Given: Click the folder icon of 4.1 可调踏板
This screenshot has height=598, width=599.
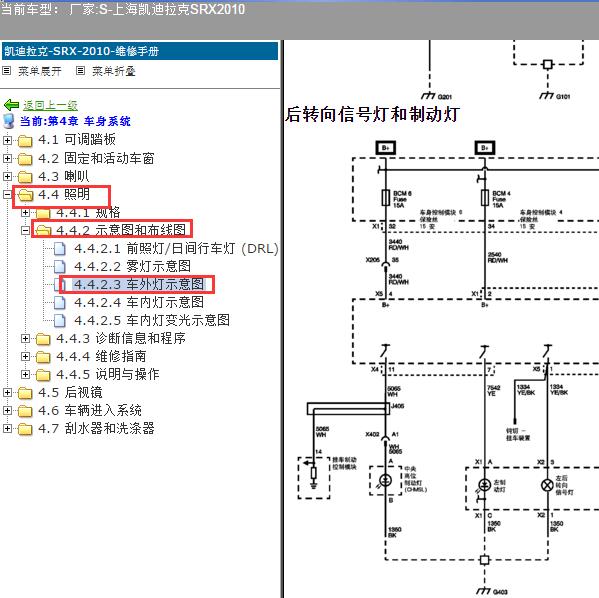Looking at the screenshot, I should [25, 141].
